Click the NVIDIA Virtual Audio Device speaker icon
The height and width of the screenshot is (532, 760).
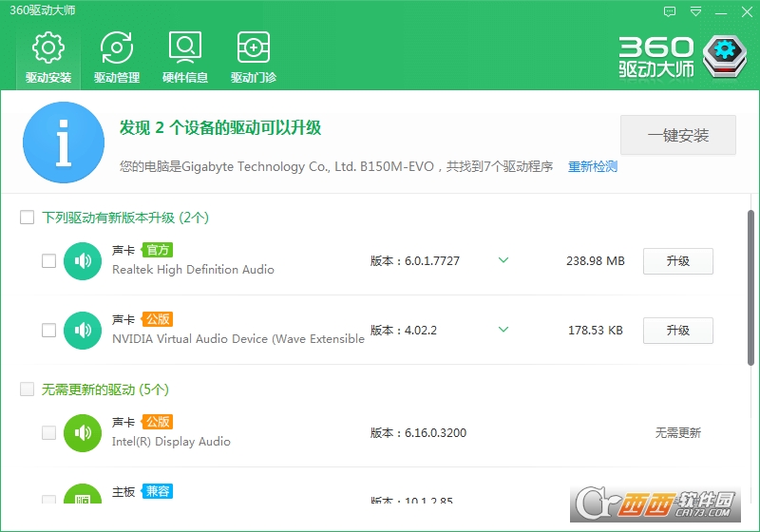83,331
